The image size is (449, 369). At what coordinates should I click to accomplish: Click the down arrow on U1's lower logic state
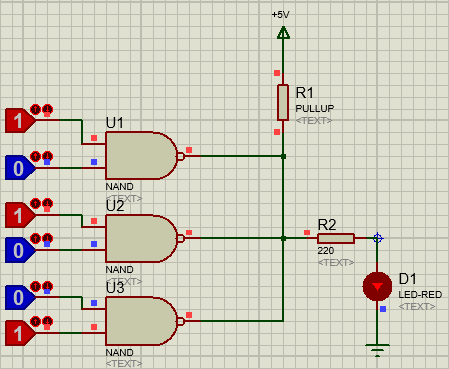pos(48,156)
